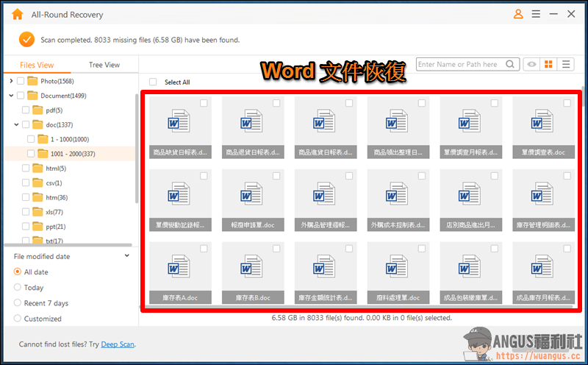Open the hamburger menu in title bar
This screenshot has height=365, width=588.
[x=536, y=14]
